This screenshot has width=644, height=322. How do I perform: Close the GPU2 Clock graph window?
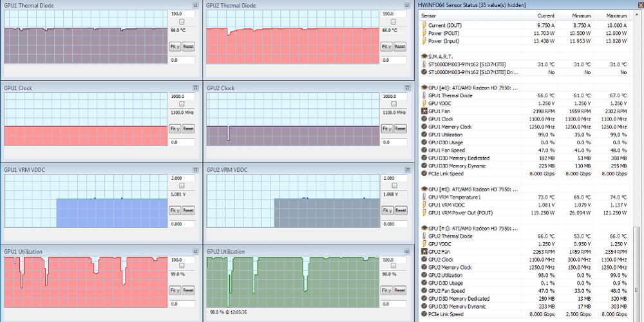[x=407, y=88]
